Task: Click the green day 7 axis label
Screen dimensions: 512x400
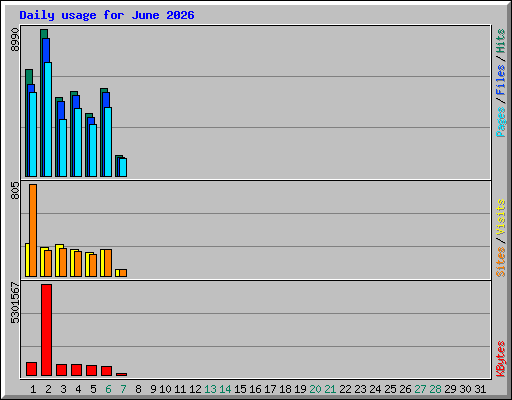Action: click(123, 389)
